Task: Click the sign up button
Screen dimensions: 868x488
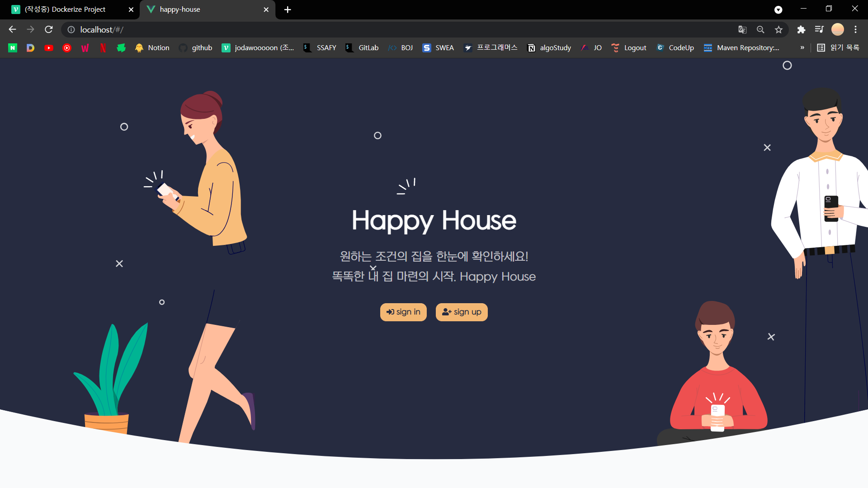Action: tap(461, 312)
